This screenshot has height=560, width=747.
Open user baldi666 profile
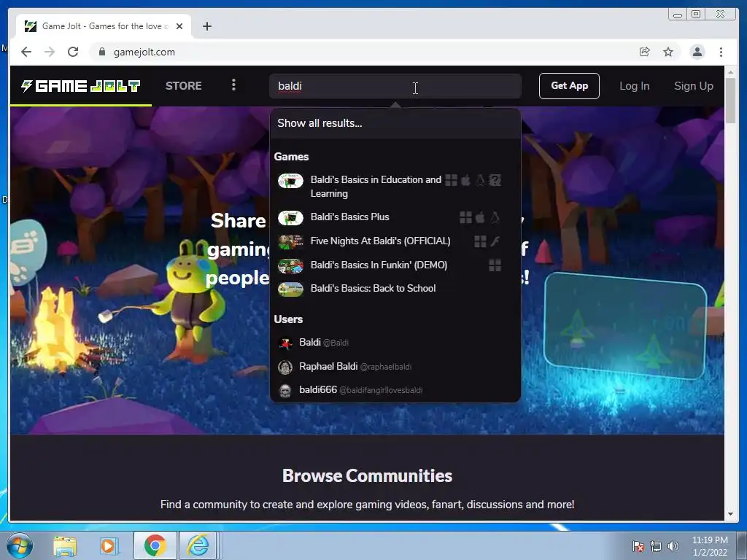coord(395,390)
